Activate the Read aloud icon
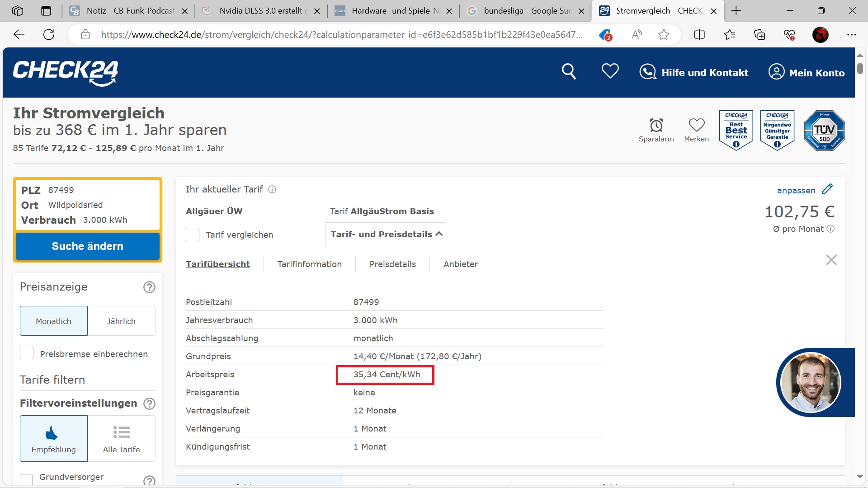868x488 pixels. click(637, 34)
